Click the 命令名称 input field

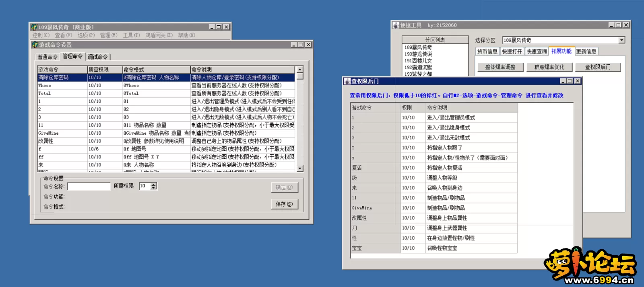89,187
